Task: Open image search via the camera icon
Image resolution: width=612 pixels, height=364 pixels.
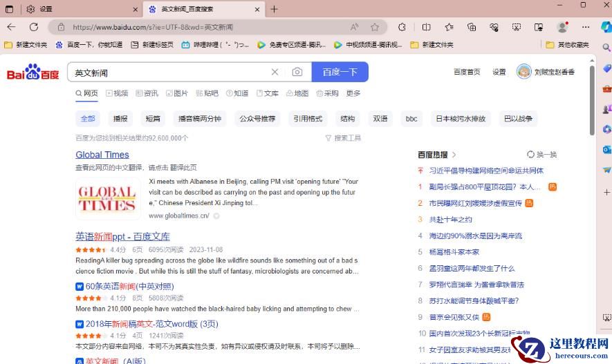Action: pyautogui.click(x=297, y=72)
